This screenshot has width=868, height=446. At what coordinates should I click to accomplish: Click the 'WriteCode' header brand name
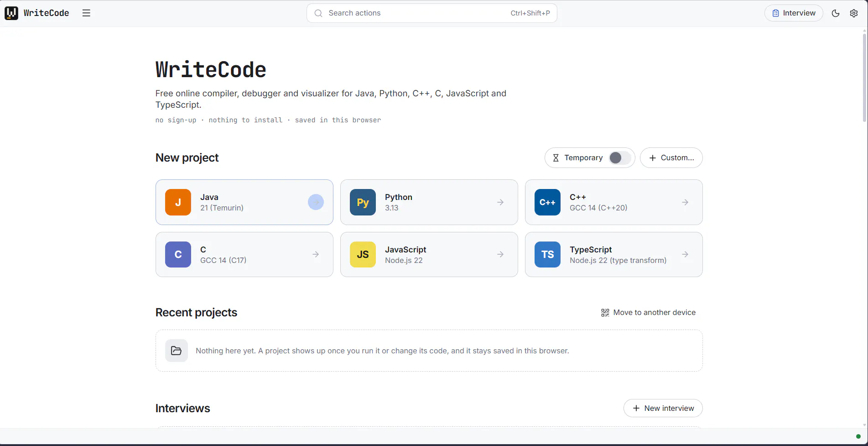coord(46,13)
